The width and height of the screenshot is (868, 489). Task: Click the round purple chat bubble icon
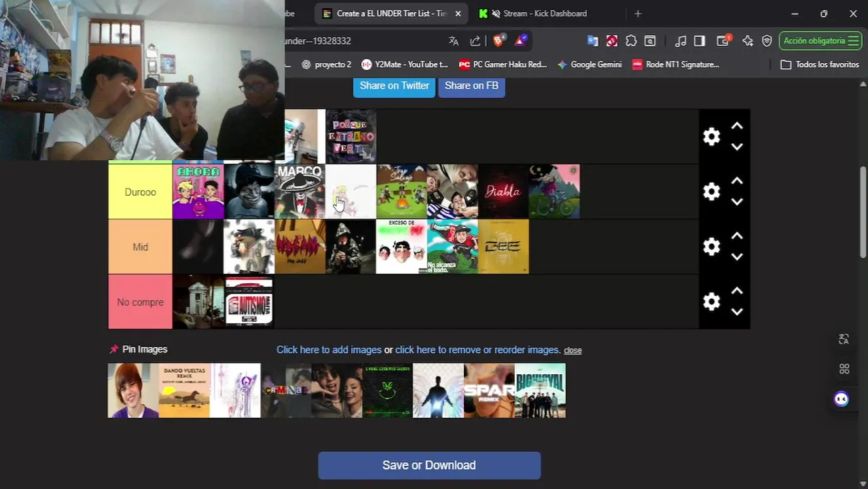click(842, 399)
